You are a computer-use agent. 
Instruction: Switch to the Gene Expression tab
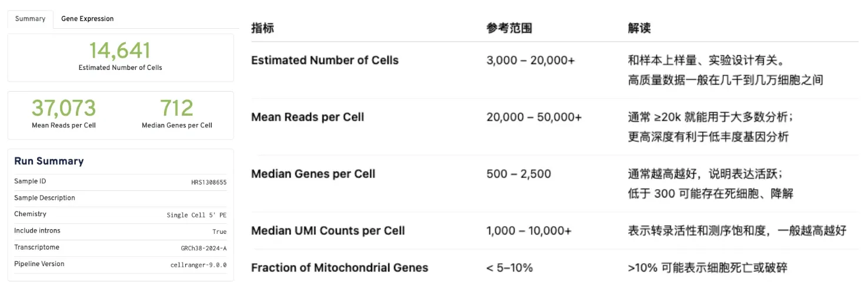pyautogui.click(x=87, y=19)
